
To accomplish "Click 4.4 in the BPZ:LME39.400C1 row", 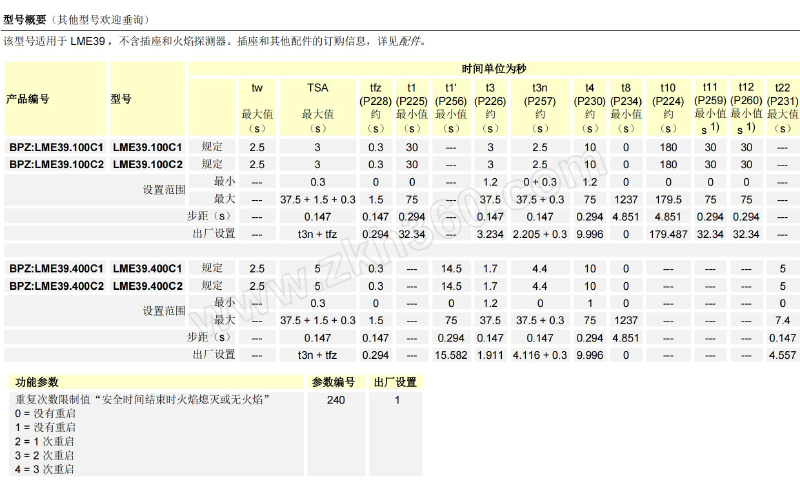I will pyautogui.click(x=540, y=269).
